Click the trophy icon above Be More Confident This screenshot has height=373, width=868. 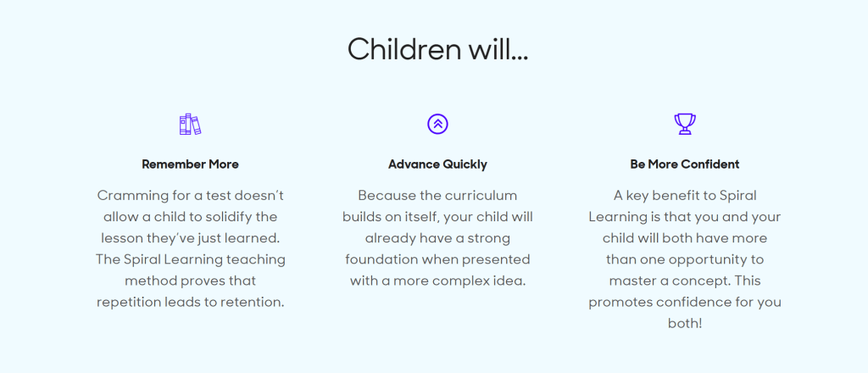tap(684, 125)
